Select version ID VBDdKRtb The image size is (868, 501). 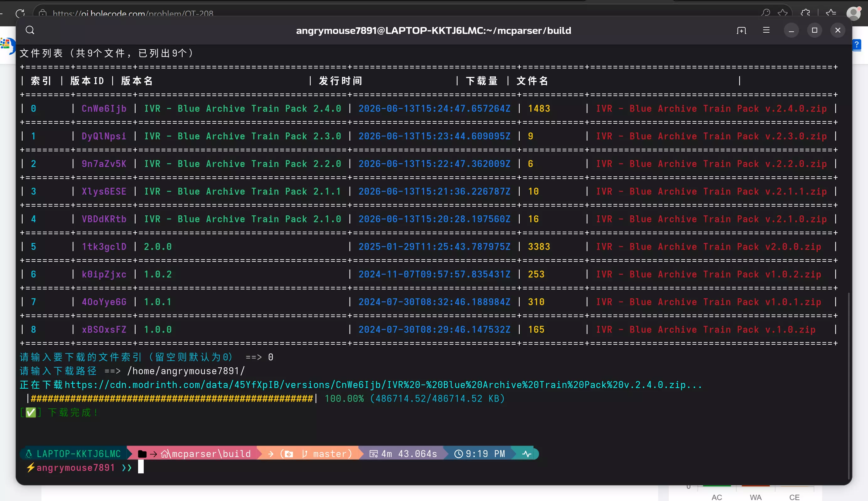coord(104,219)
